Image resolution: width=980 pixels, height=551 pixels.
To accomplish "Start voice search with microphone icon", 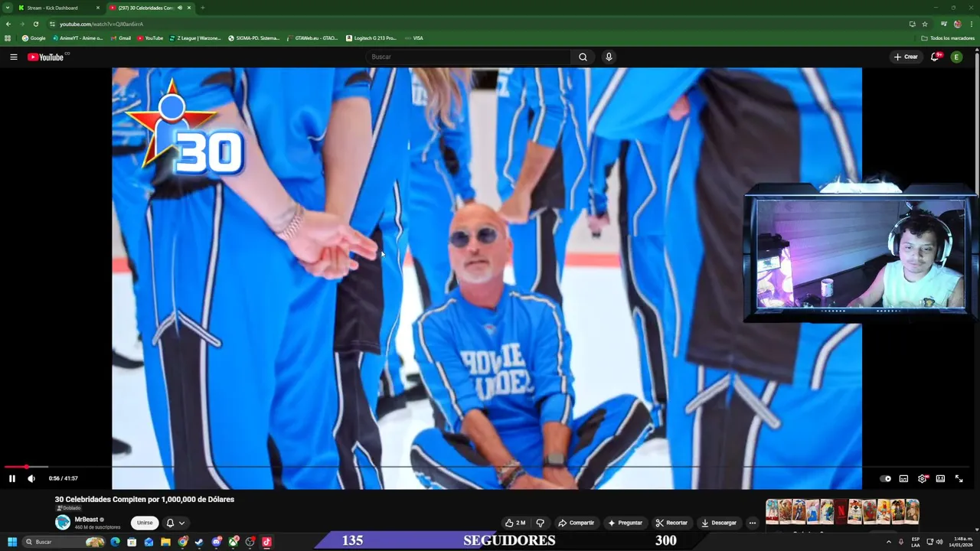I will pyautogui.click(x=609, y=57).
